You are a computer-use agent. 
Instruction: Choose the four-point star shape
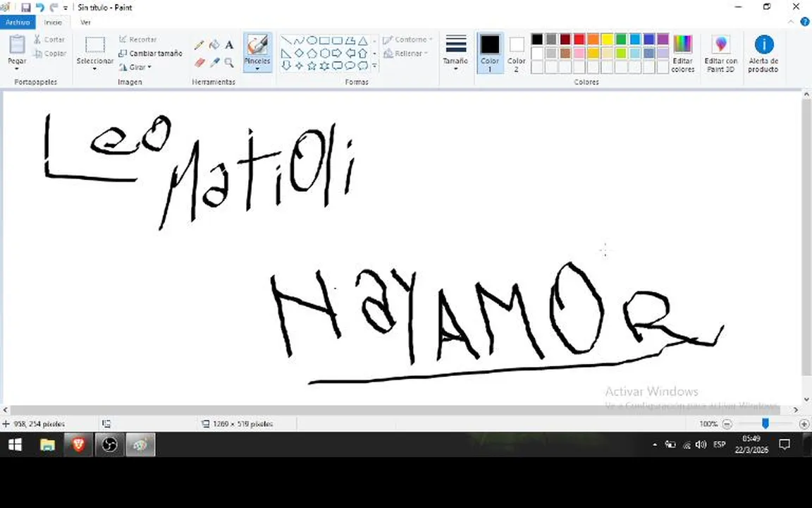299,66
